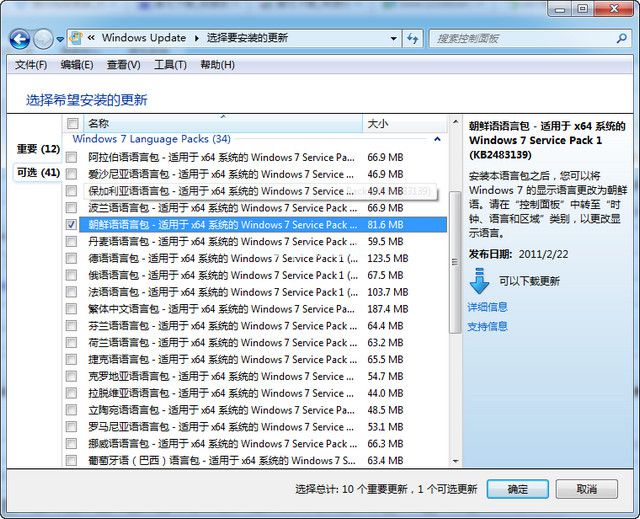Go back with the blue Back arrow
640x519 pixels.
coord(20,39)
